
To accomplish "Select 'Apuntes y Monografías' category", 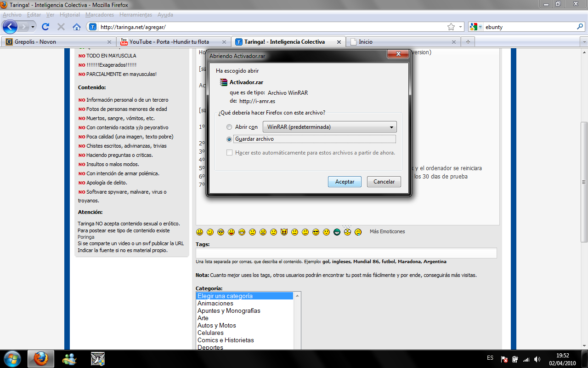I will click(x=244, y=311).
